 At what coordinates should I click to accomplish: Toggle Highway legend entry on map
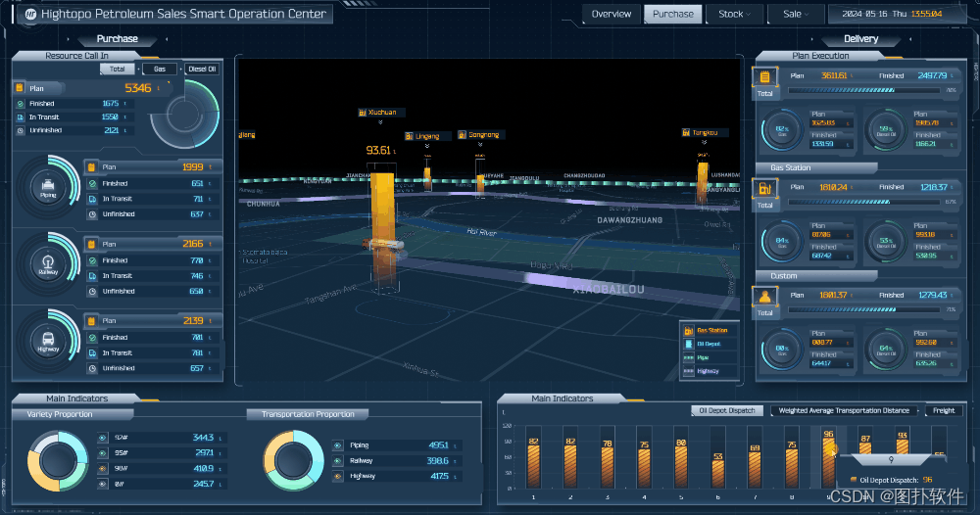pyautogui.click(x=709, y=371)
